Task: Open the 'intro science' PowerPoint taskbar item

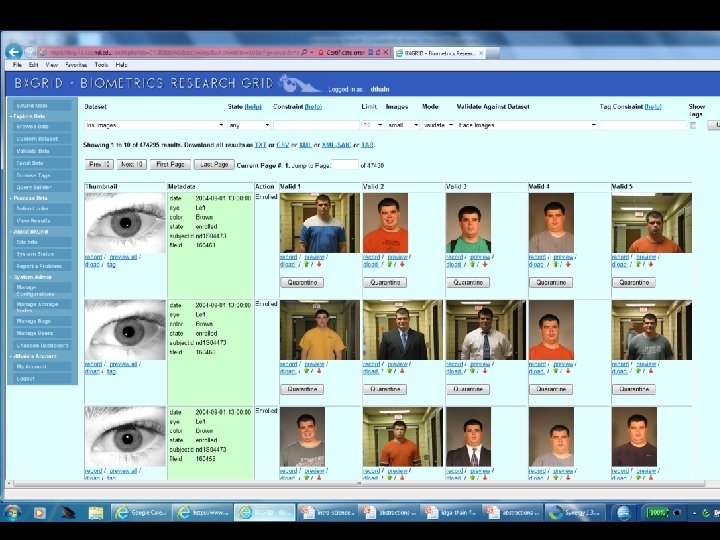Action: point(327,512)
